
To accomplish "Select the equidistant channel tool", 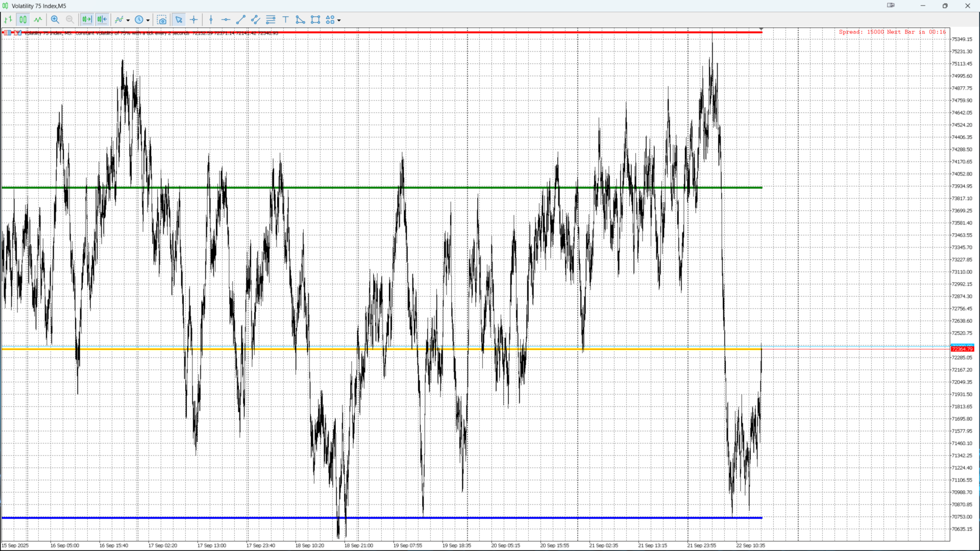I will pos(256,20).
